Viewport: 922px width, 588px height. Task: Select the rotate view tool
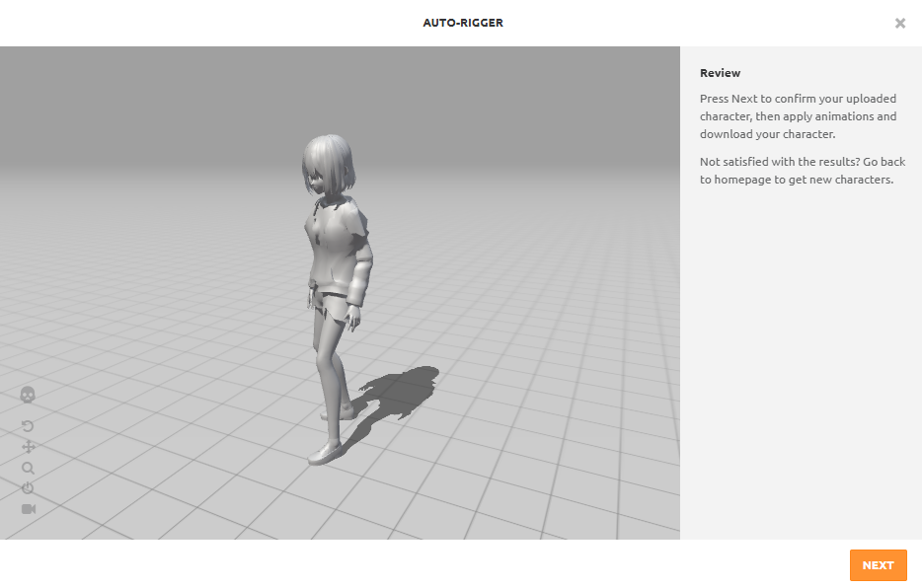[x=28, y=426]
